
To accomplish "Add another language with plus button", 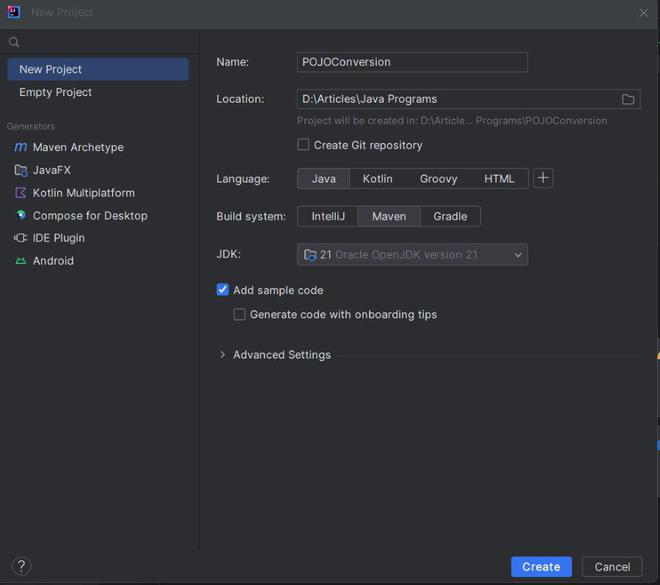I will [543, 178].
